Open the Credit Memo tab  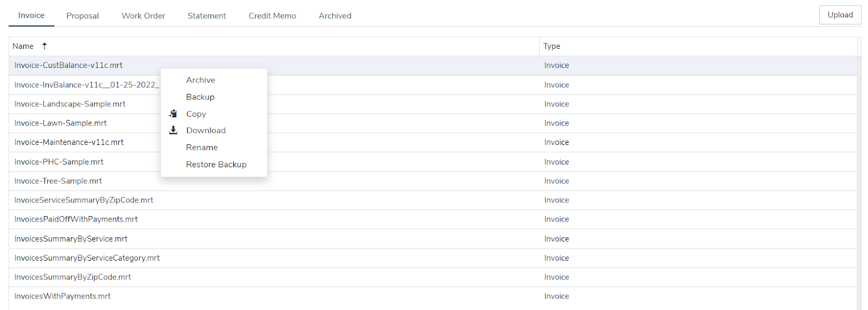coord(272,16)
